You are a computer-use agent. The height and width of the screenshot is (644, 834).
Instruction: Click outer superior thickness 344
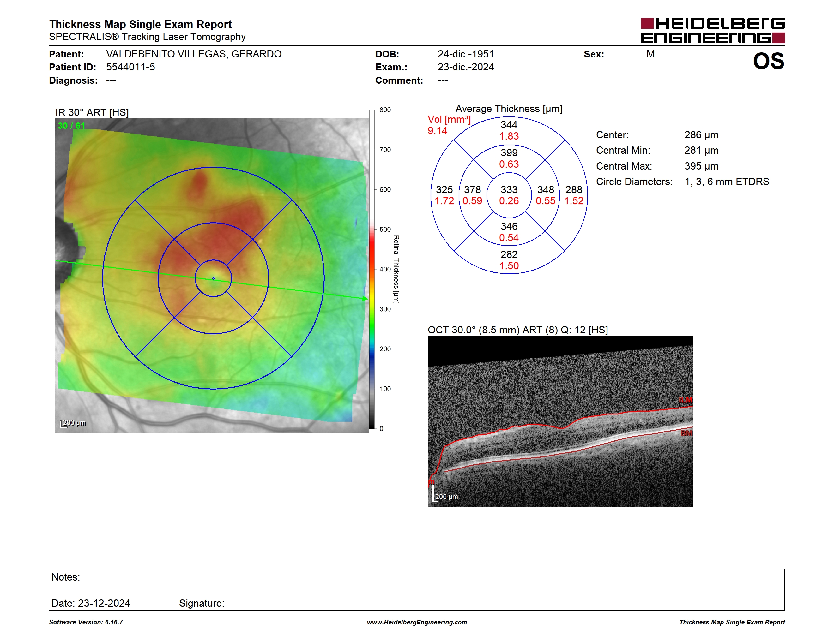(x=509, y=125)
